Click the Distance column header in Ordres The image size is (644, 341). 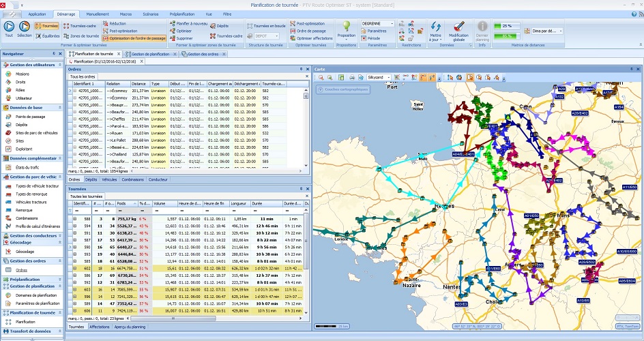(x=139, y=84)
